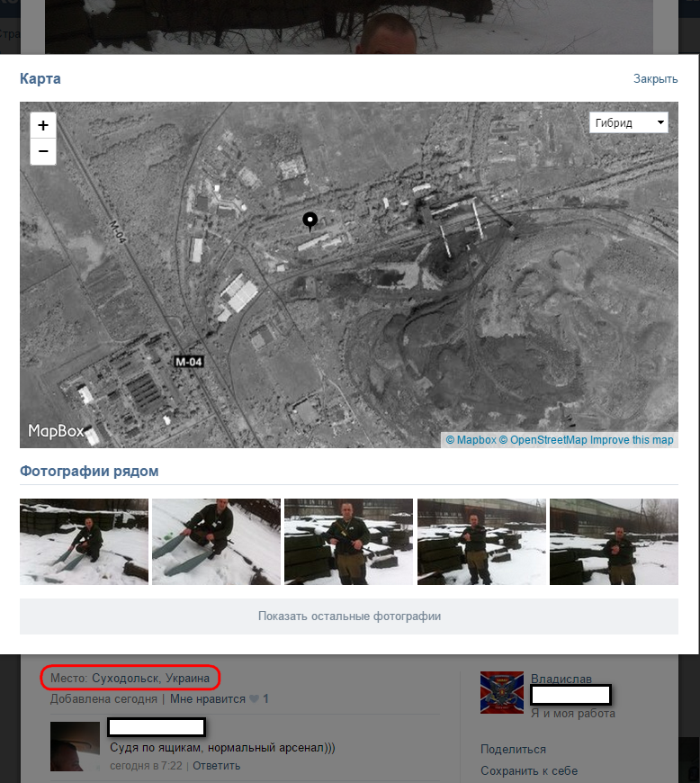This screenshot has width=700, height=783.
Task: Open Владислав profile name link
Action: coord(561,679)
